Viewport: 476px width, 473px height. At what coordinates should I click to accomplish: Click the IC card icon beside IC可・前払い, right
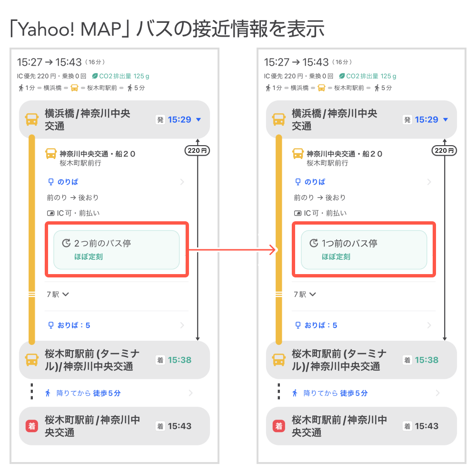point(298,213)
